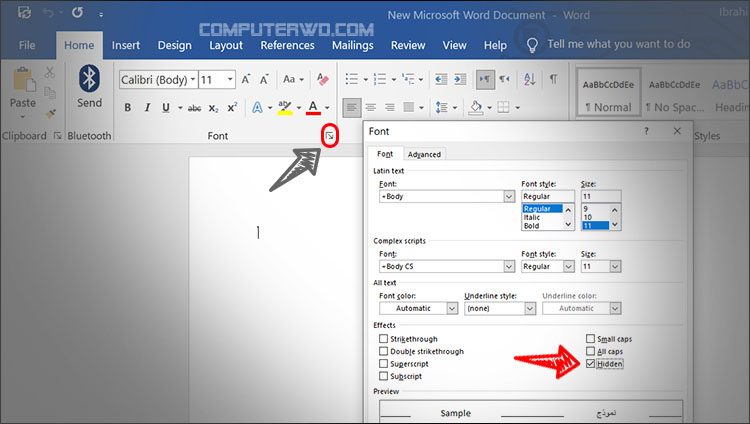The image size is (750, 424).
Task: Apply Subscript from the ribbon
Action: pyautogui.click(x=213, y=108)
